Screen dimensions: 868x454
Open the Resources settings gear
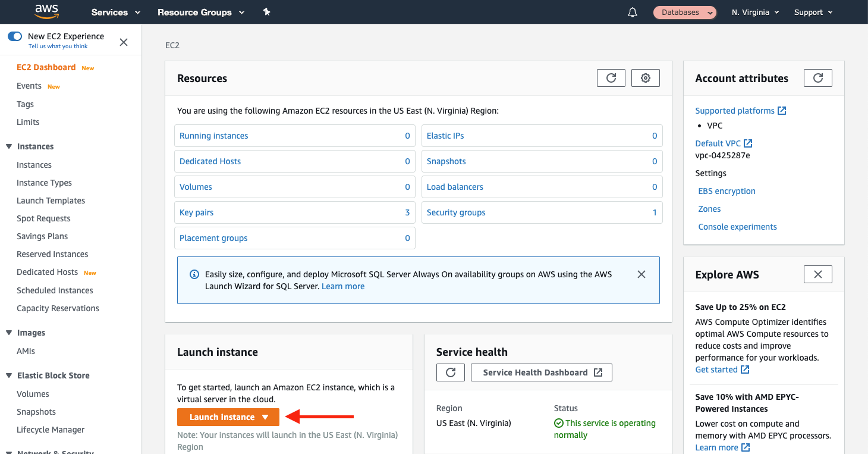[645, 77]
